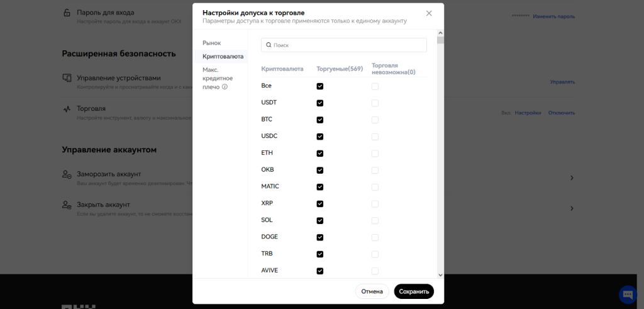Image resolution: width=644 pixels, height=309 pixels.
Task: Expand the Закрыть аккаунт chevron arrow
Action: (x=571, y=208)
